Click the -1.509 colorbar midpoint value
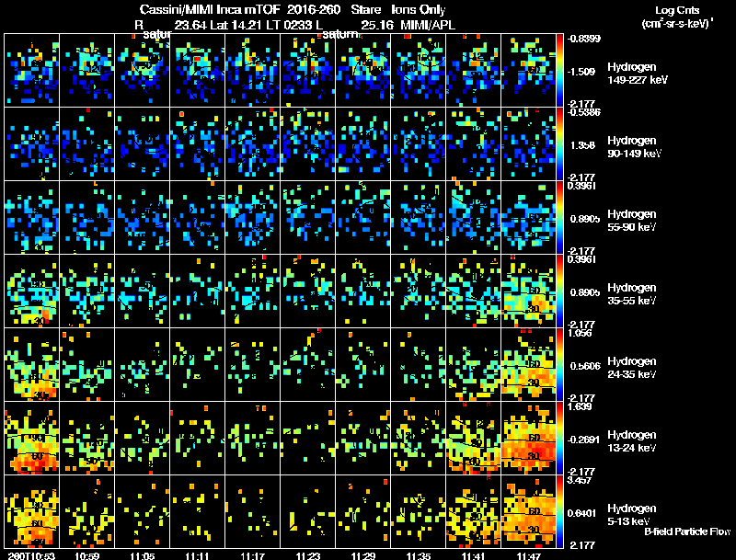 click(x=581, y=72)
